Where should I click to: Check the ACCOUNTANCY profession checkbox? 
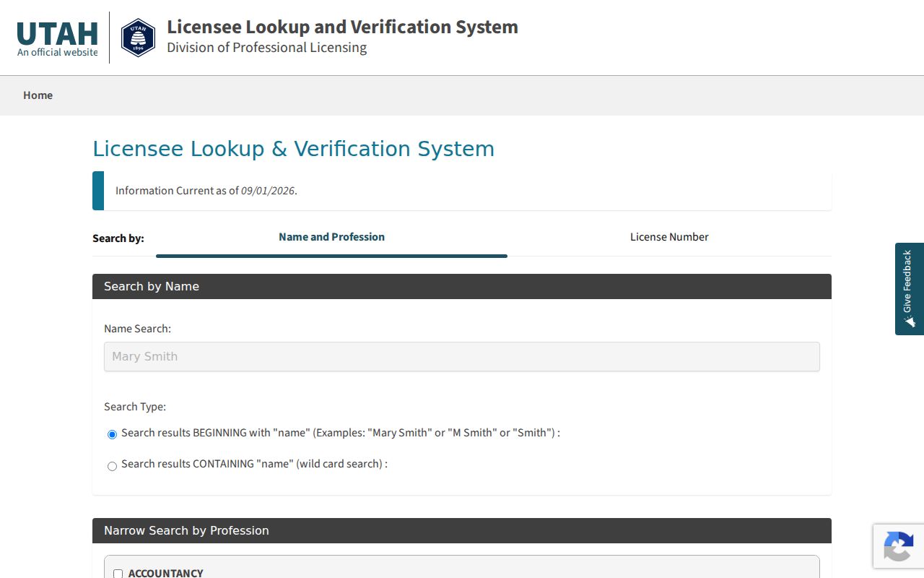point(118,574)
